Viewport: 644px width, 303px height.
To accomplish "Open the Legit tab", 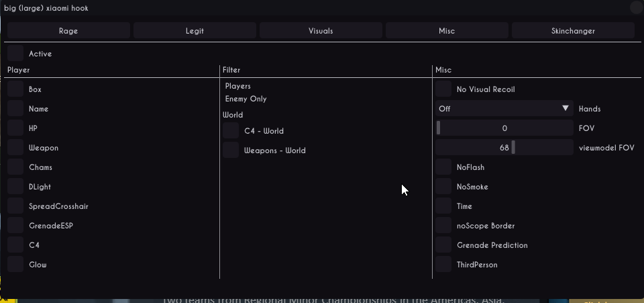I will tap(195, 30).
